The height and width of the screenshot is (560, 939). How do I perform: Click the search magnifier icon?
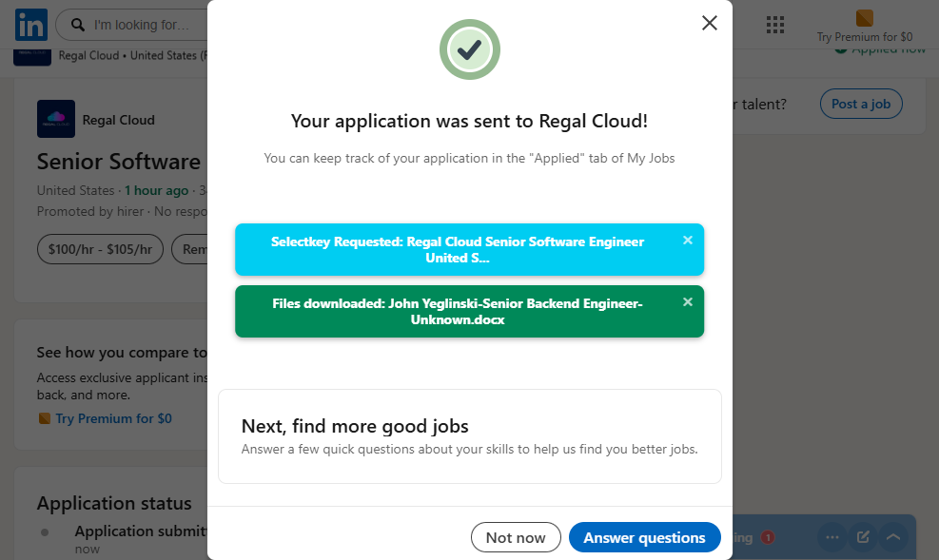(78, 25)
